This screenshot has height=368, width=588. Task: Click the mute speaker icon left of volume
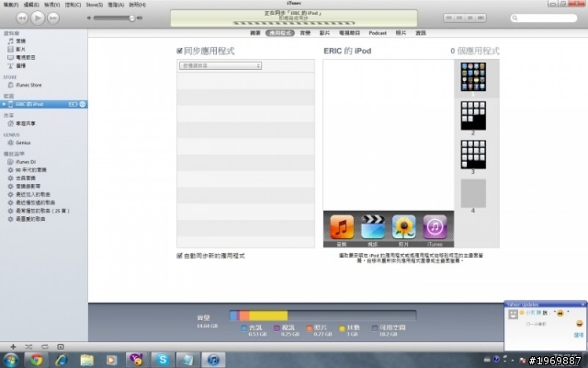pos(89,17)
